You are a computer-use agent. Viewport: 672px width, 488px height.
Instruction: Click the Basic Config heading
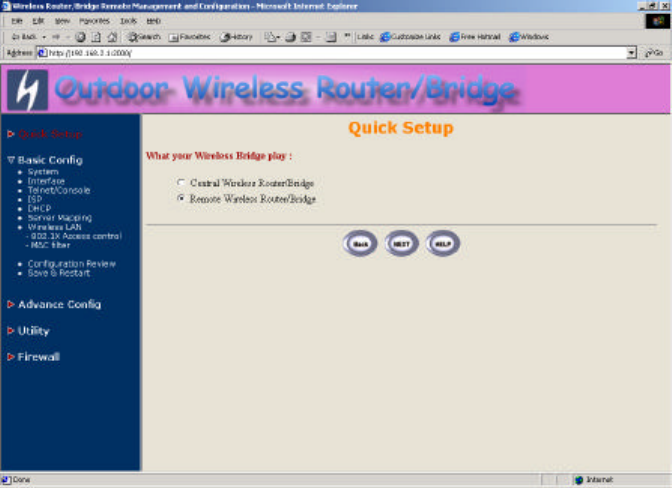pyautogui.click(x=50, y=160)
